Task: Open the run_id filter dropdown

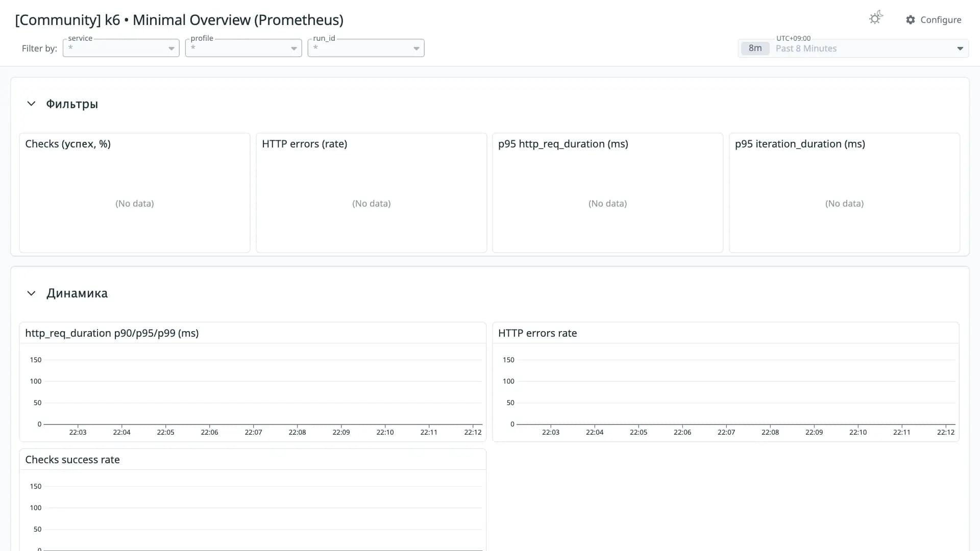Action: point(366,48)
